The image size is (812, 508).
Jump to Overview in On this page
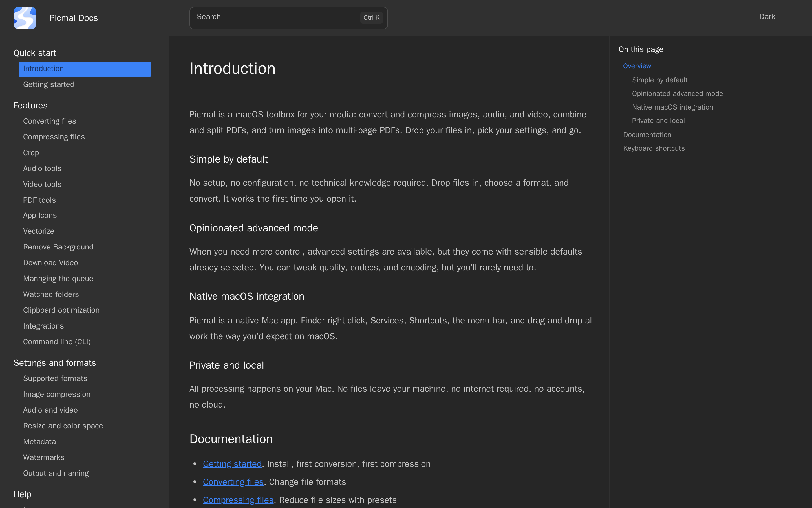[637, 66]
